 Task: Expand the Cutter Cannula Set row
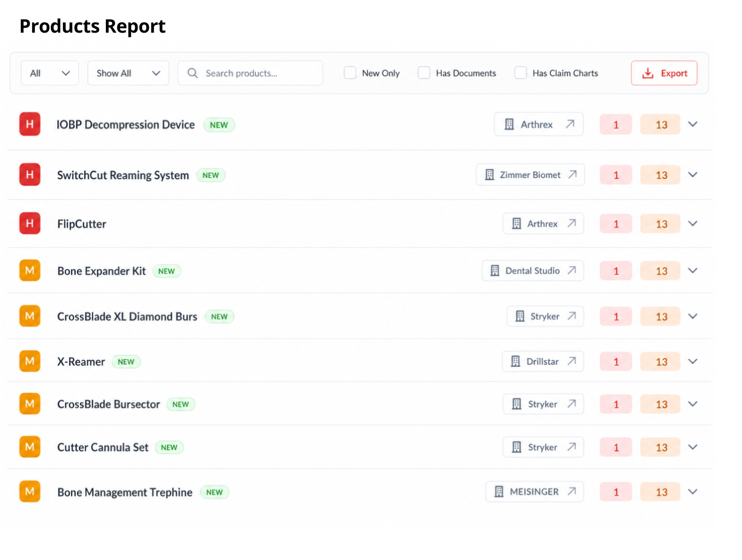coord(693,446)
